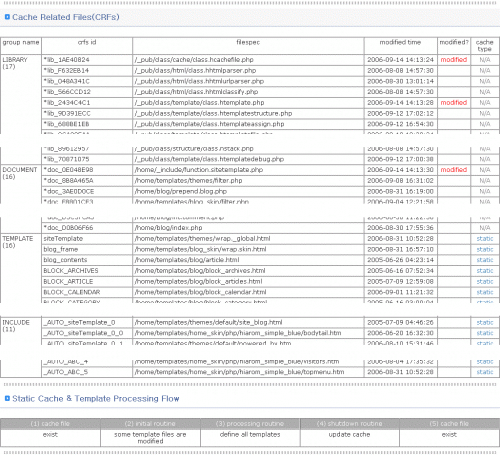Click the '/home/blog/index.php' filespec cell
This screenshot has height=455, width=500.
[248, 228]
